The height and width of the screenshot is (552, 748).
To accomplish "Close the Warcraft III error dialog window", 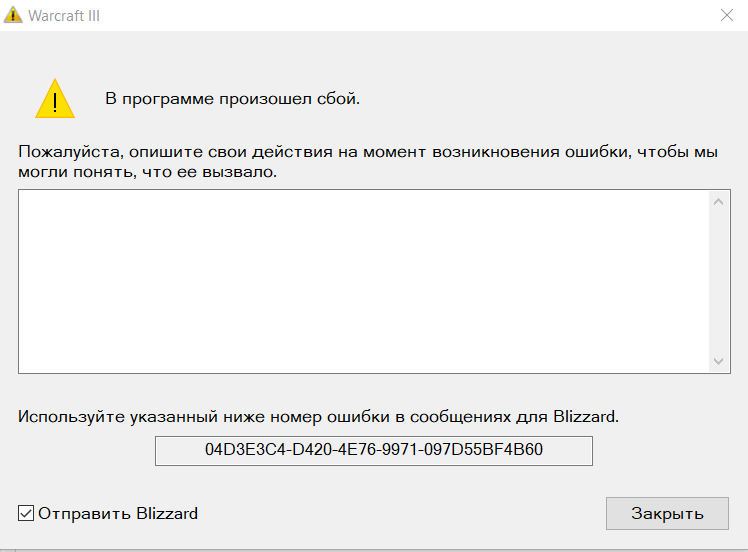I will coord(726,16).
